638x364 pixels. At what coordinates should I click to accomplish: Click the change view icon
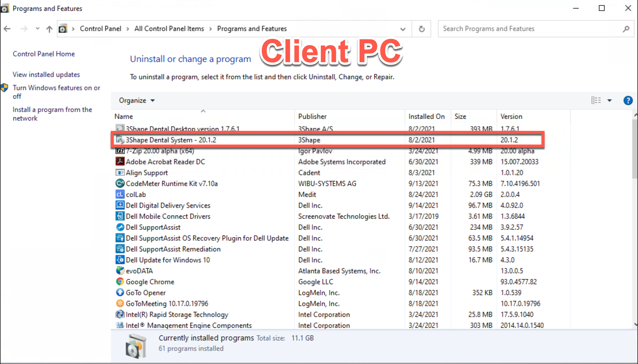click(596, 100)
